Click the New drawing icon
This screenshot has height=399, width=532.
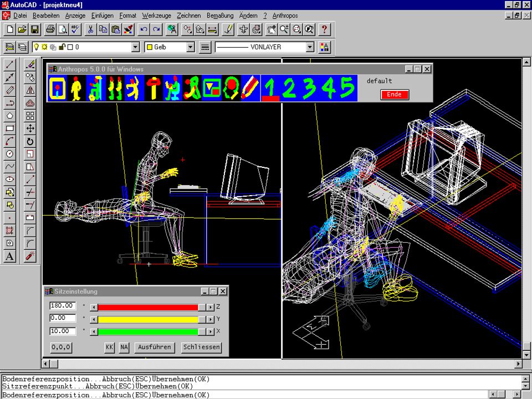pyautogui.click(x=10, y=29)
